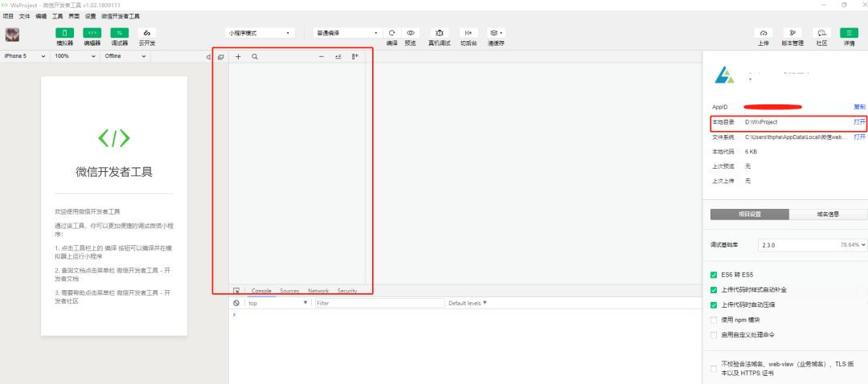Open the console top context dropdown
Viewport: 868px width, 384px height.
pyautogui.click(x=277, y=303)
